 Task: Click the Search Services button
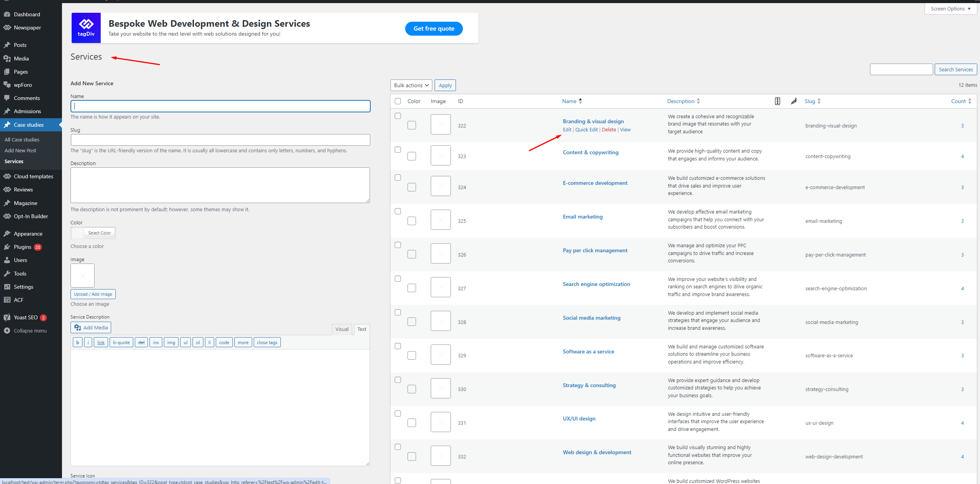click(956, 69)
